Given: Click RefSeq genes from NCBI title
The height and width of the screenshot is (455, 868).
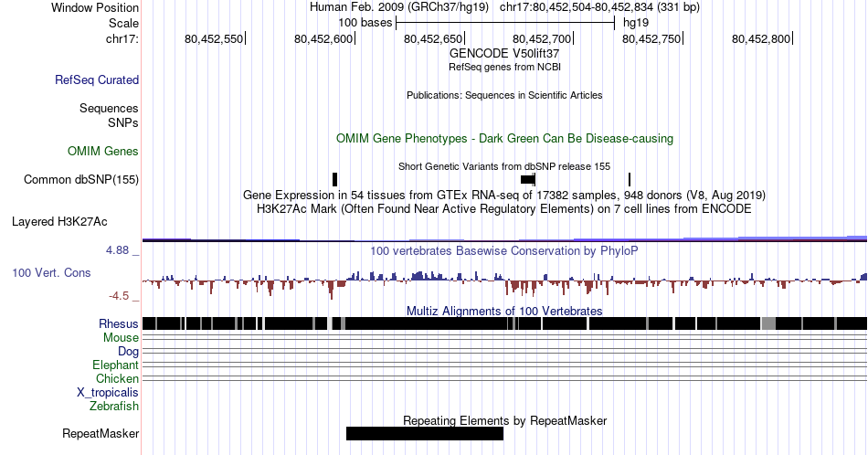Looking at the screenshot, I should pyautogui.click(x=505, y=67).
